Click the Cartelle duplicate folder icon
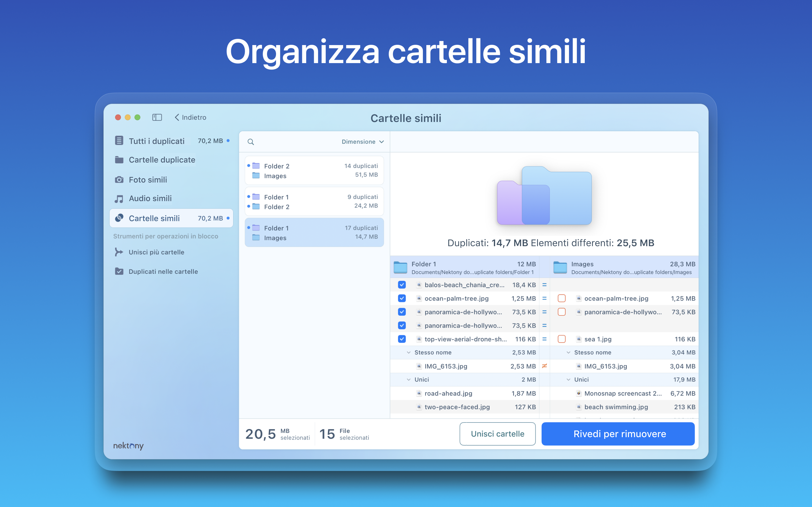 tap(119, 160)
